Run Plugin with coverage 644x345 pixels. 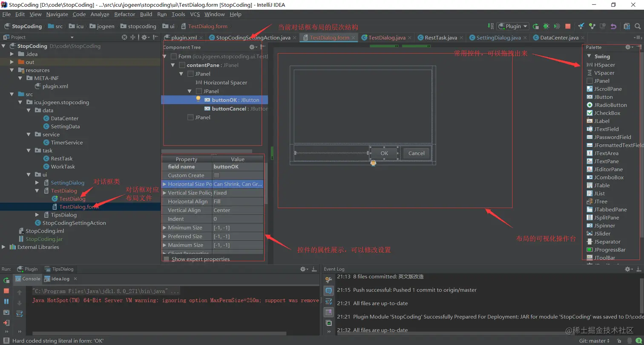pyautogui.click(x=557, y=26)
